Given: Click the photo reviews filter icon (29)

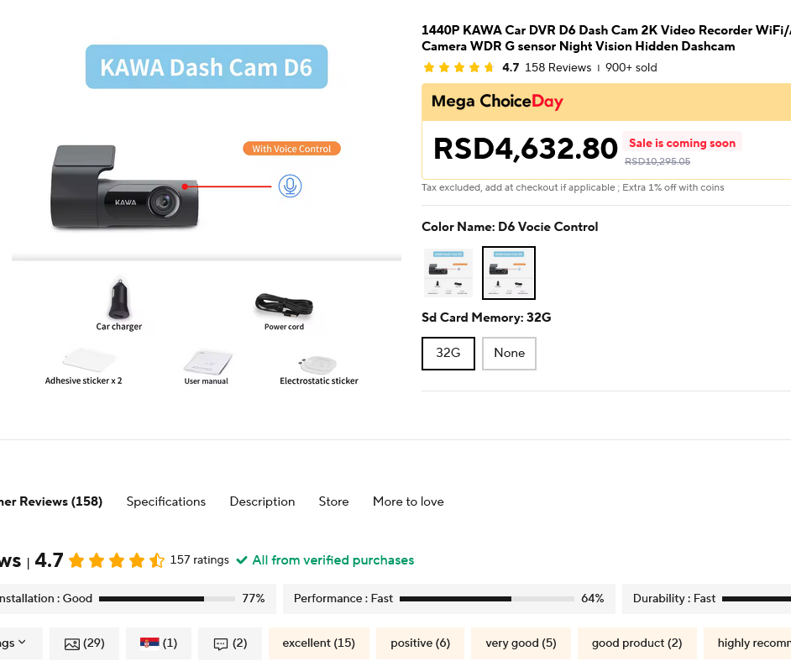Looking at the screenshot, I should pyautogui.click(x=72, y=643).
